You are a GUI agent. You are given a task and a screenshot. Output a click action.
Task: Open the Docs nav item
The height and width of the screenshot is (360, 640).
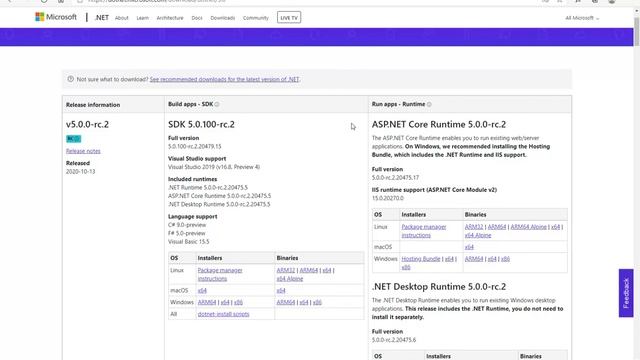[197, 18]
